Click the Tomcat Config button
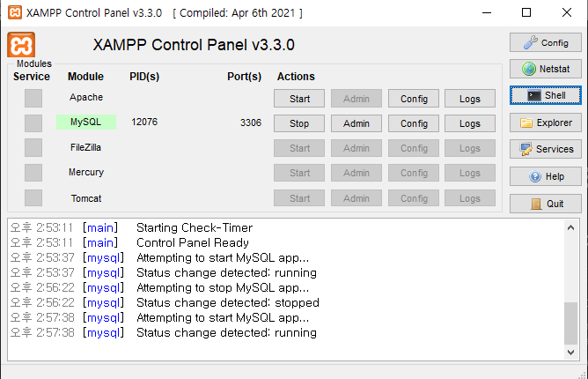 click(414, 198)
